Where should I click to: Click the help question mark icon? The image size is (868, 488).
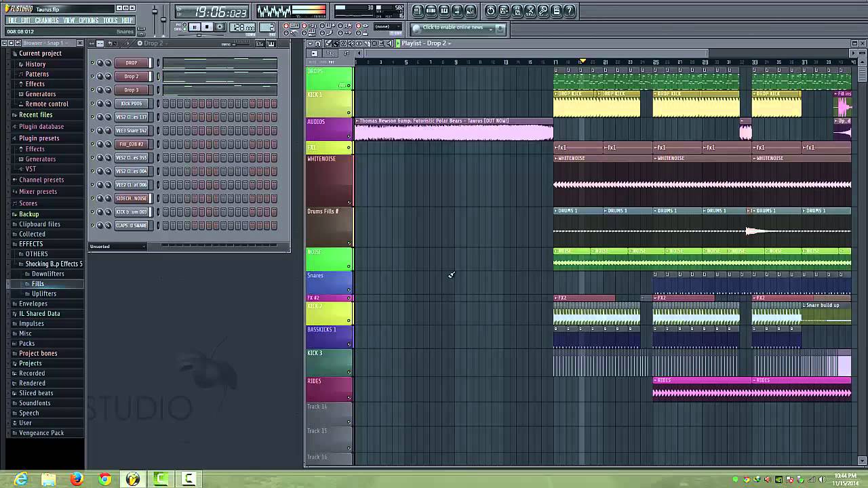(x=570, y=11)
